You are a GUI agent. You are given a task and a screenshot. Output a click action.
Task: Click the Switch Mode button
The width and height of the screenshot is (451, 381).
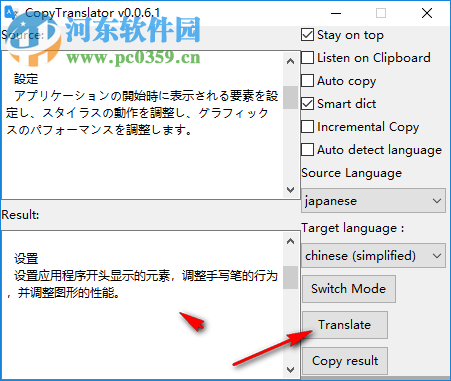349,289
